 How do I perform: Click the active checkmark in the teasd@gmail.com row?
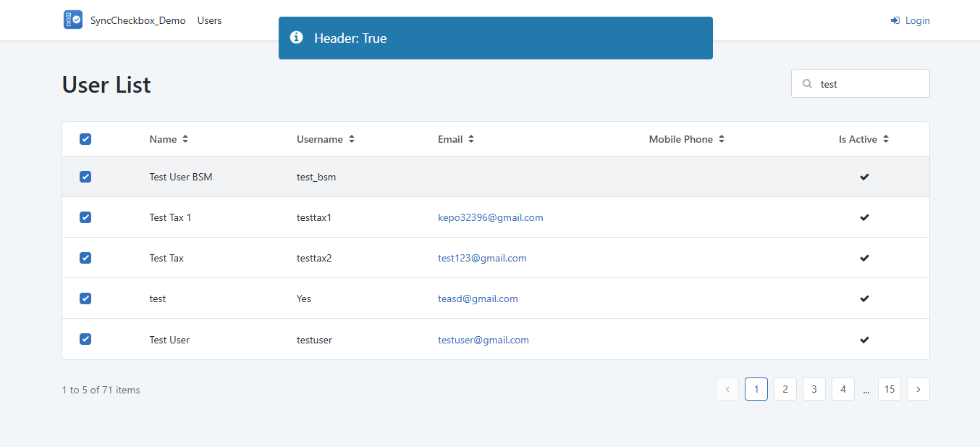point(864,298)
